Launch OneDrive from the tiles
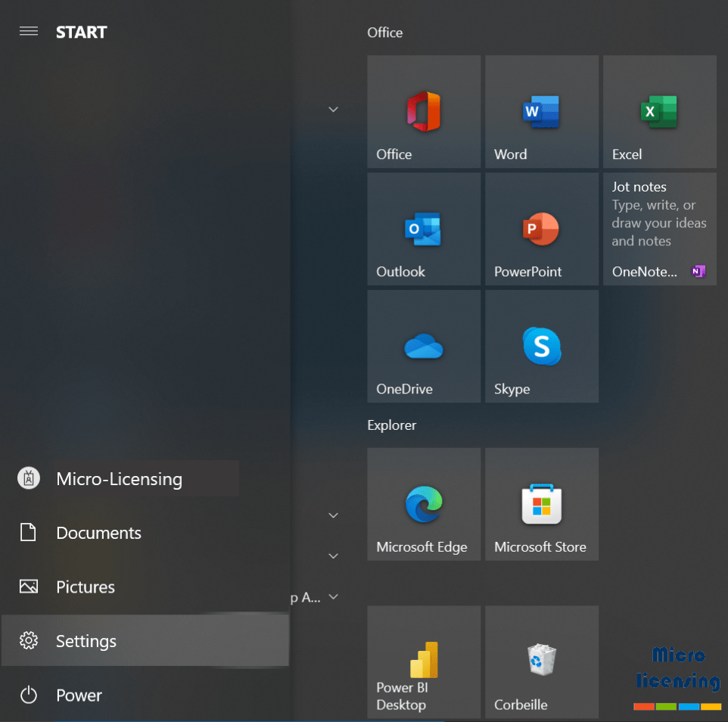Screen dimensions: 728x722 (424, 347)
